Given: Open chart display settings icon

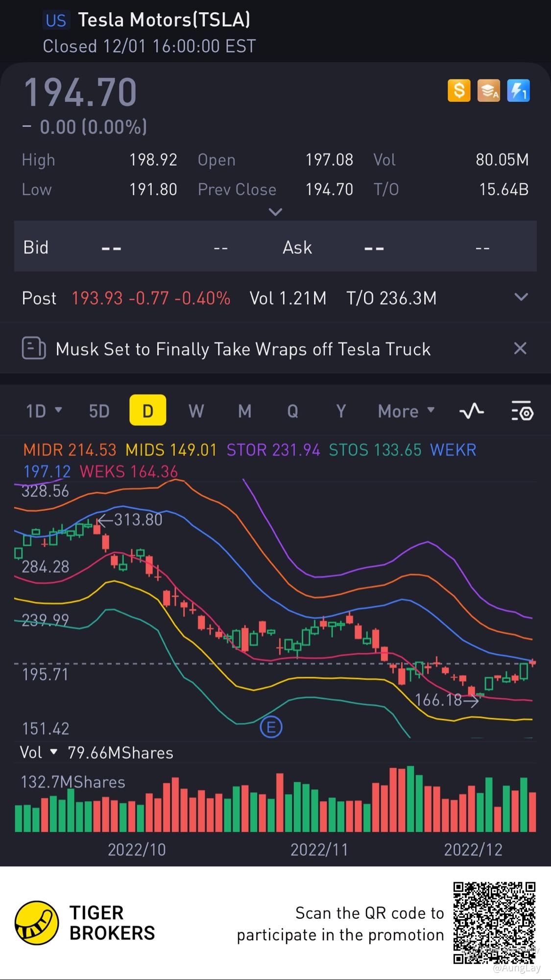Looking at the screenshot, I should [x=522, y=411].
